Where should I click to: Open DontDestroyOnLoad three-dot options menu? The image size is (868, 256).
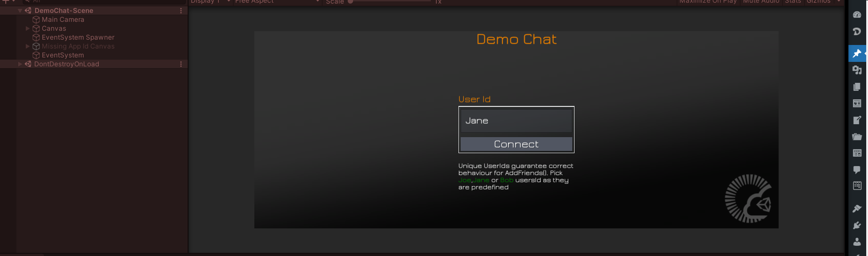(181, 64)
